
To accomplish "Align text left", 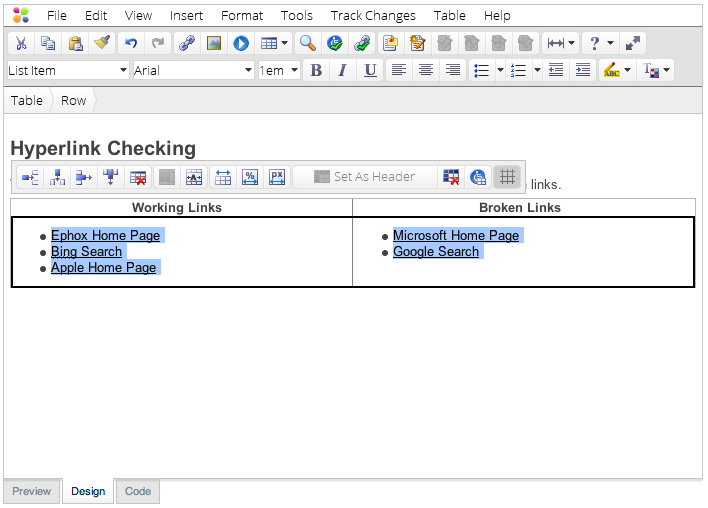I will [x=398, y=70].
